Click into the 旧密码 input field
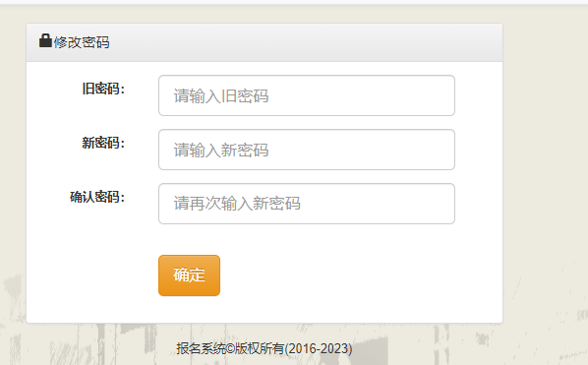This screenshot has width=588, height=365. [x=307, y=95]
